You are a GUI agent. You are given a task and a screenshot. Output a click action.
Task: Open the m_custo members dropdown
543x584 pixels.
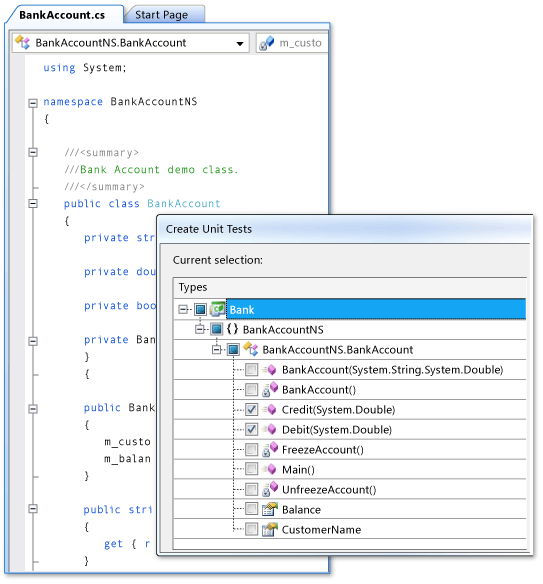click(x=292, y=43)
